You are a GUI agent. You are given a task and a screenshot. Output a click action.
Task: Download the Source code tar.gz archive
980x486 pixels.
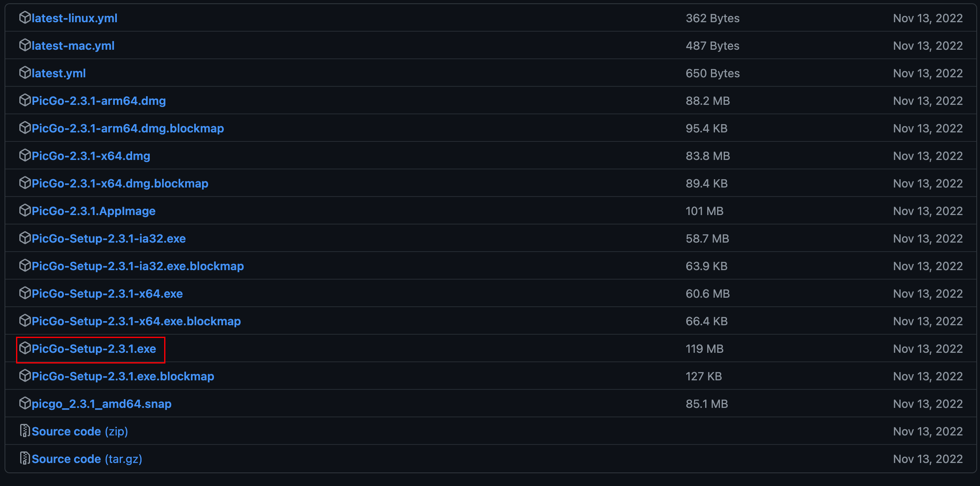tap(87, 459)
